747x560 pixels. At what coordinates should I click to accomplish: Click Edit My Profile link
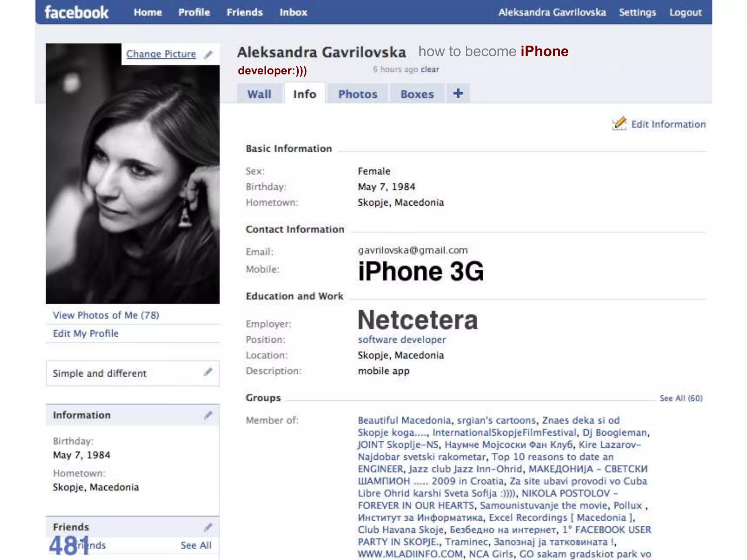point(86,333)
